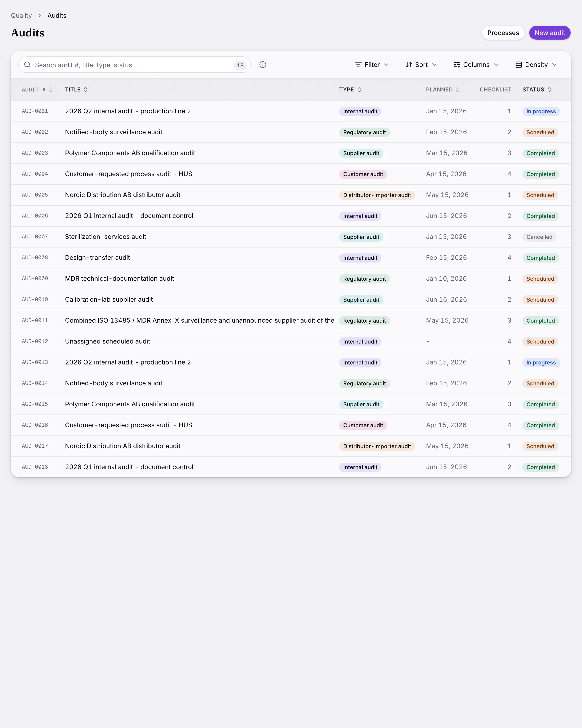This screenshot has width=582, height=728.
Task: Click the magnifier icon in the search field
Action: click(x=27, y=64)
